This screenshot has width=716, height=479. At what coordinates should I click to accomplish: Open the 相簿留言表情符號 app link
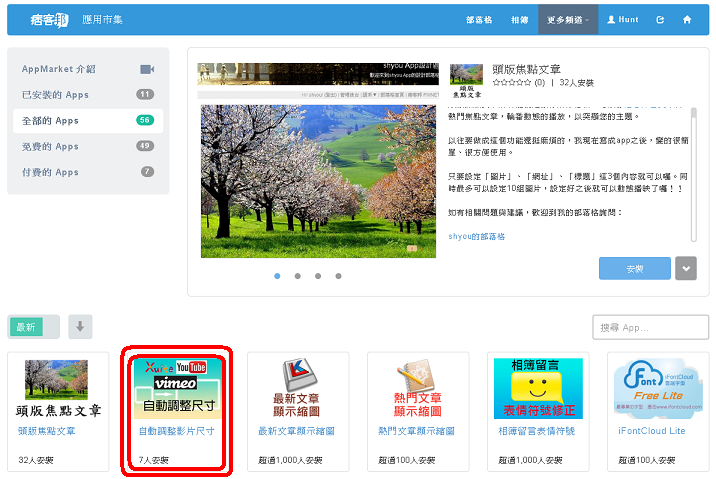click(537, 431)
